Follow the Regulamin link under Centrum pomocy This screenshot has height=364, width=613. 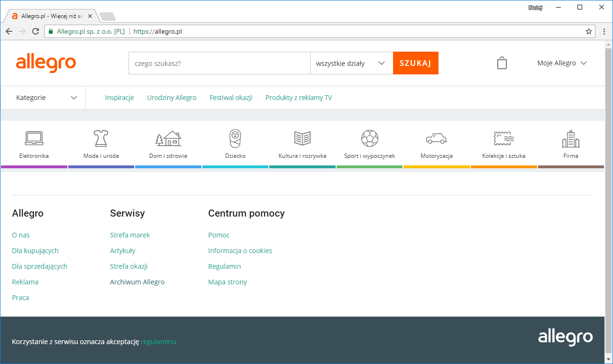pyautogui.click(x=225, y=266)
